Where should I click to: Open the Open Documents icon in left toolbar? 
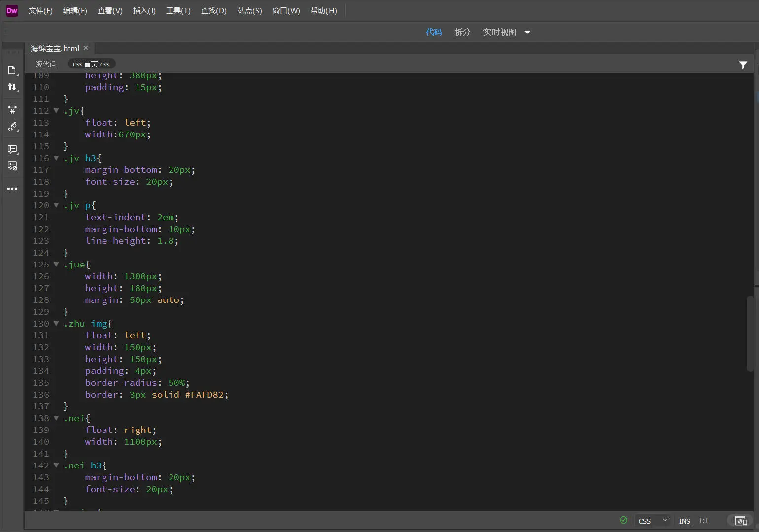point(12,70)
